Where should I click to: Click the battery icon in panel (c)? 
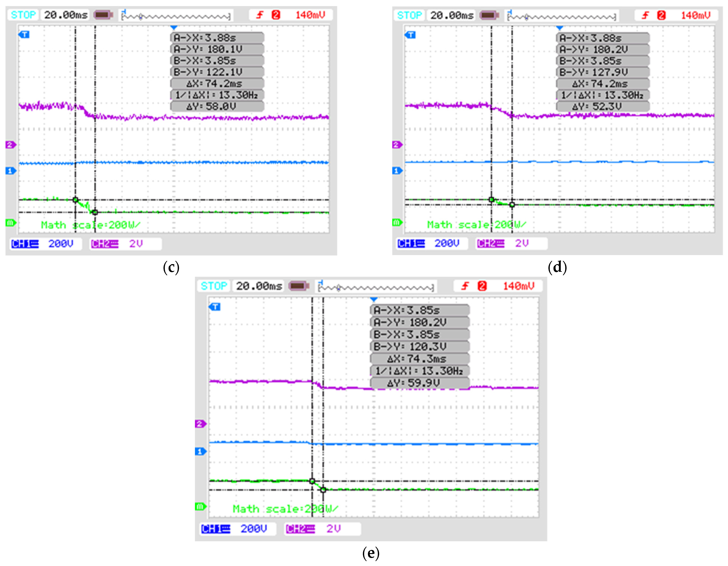(x=103, y=15)
